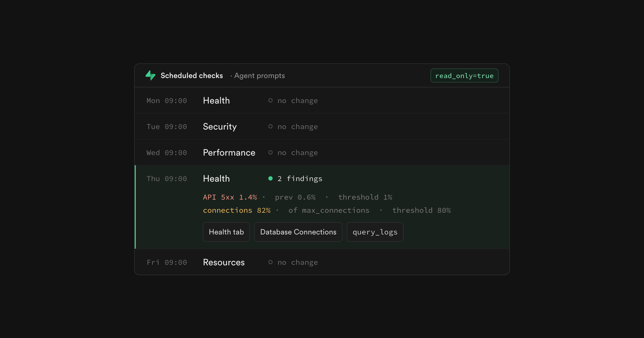Click the of max_connections text

coord(329,210)
